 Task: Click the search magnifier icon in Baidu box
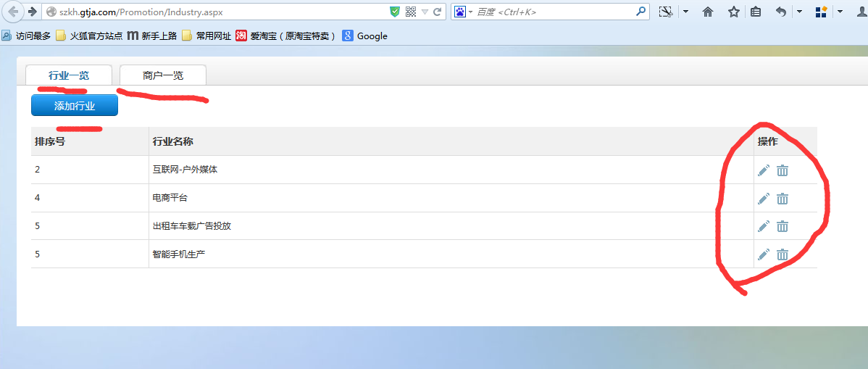[640, 11]
